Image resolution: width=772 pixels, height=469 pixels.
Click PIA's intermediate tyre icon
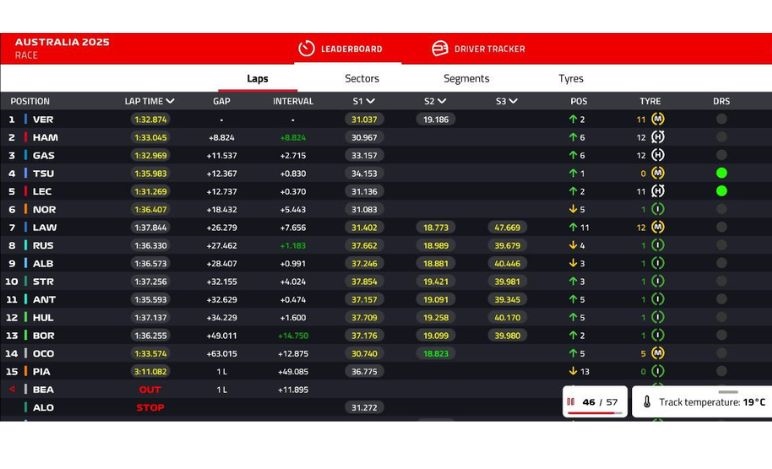point(658,371)
